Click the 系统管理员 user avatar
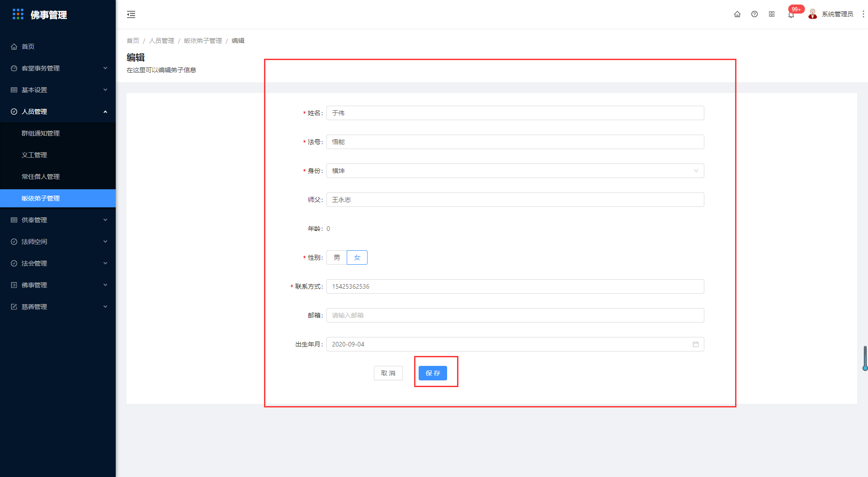The height and width of the screenshot is (477, 868). click(x=813, y=14)
